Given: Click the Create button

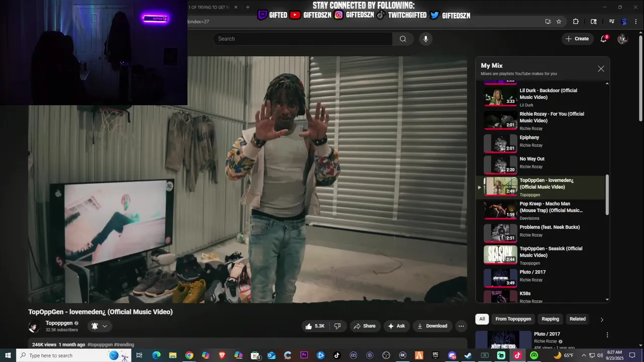Looking at the screenshot, I should pyautogui.click(x=577, y=39).
